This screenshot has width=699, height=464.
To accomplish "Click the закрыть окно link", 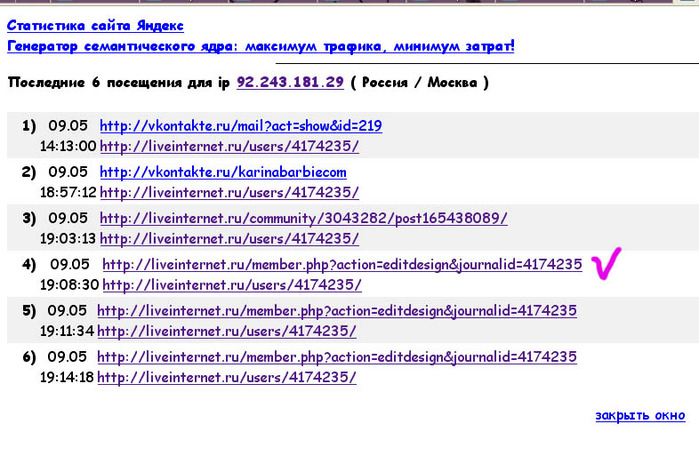I will (640, 415).
